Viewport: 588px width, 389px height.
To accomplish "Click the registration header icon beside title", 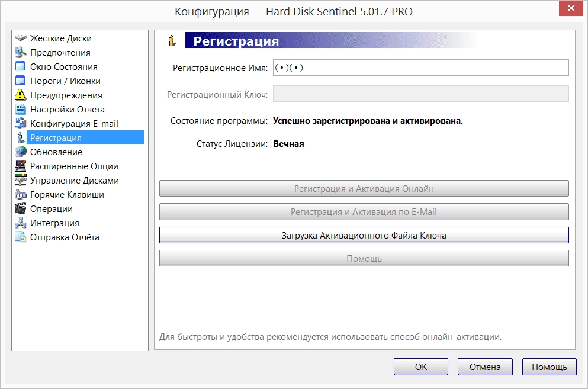I will [172, 40].
